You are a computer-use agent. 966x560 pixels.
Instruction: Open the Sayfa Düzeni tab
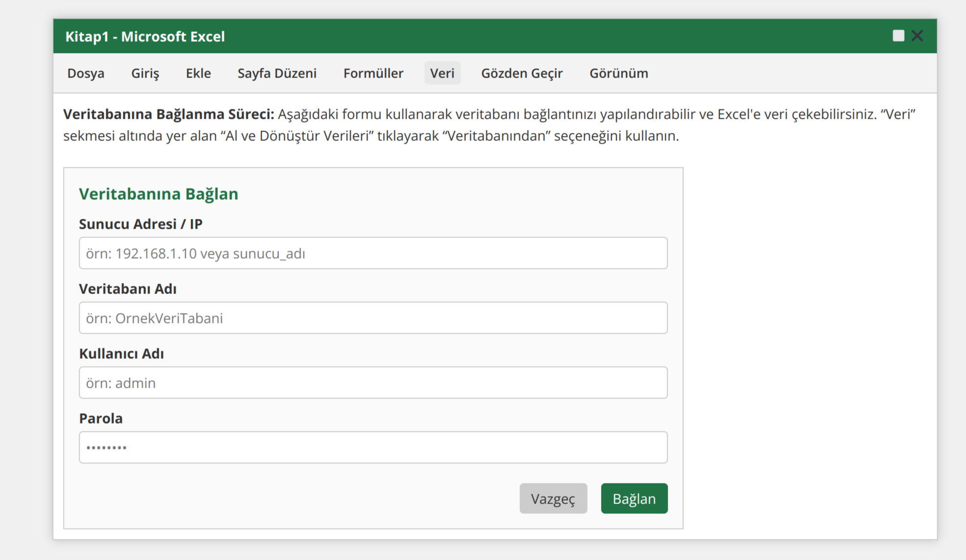coord(277,73)
